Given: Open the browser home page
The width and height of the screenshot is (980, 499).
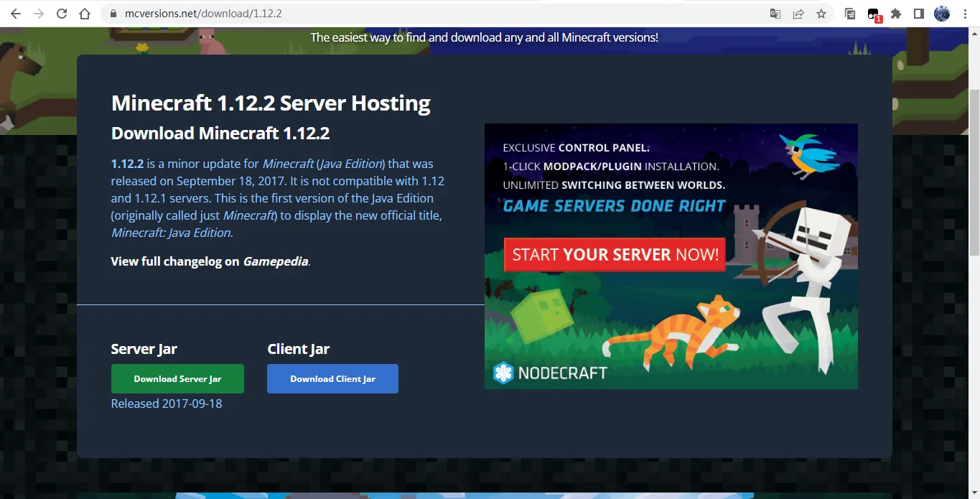Looking at the screenshot, I should point(85,14).
